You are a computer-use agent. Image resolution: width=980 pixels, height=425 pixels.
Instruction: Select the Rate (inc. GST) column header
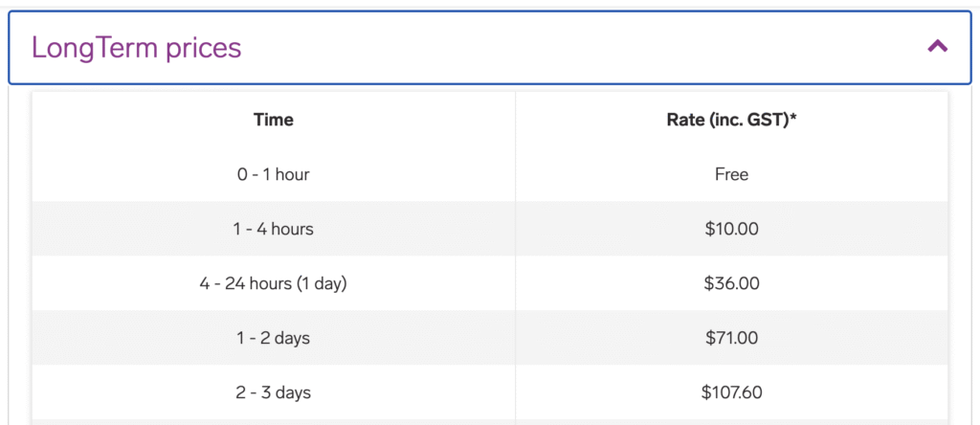click(x=731, y=120)
